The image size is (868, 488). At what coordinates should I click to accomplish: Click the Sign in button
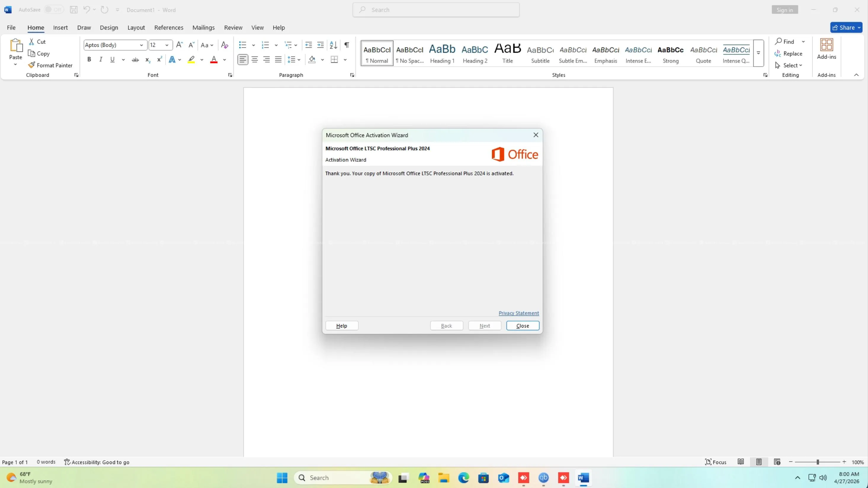coord(785,10)
